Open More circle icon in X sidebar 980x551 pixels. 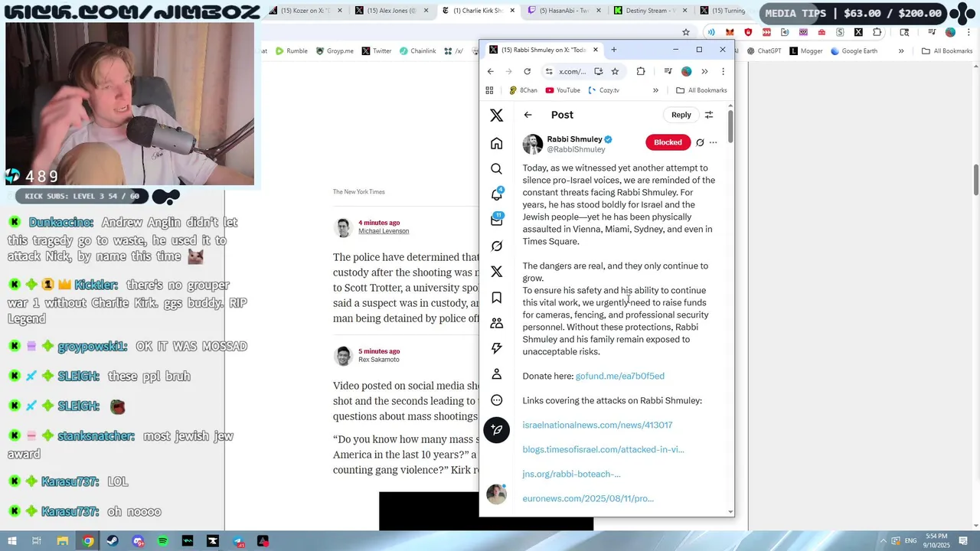(496, 400)
